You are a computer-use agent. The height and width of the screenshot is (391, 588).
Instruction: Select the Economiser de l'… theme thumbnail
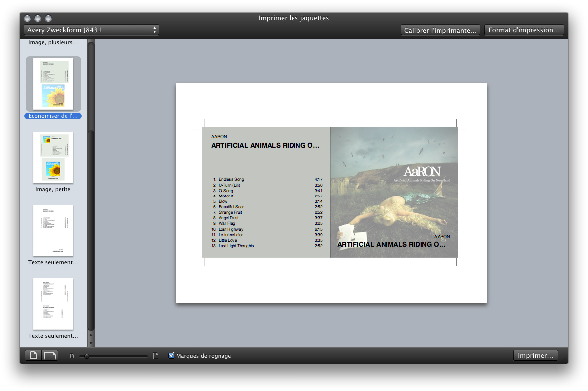pyautogui.click(x=53, y=84)
